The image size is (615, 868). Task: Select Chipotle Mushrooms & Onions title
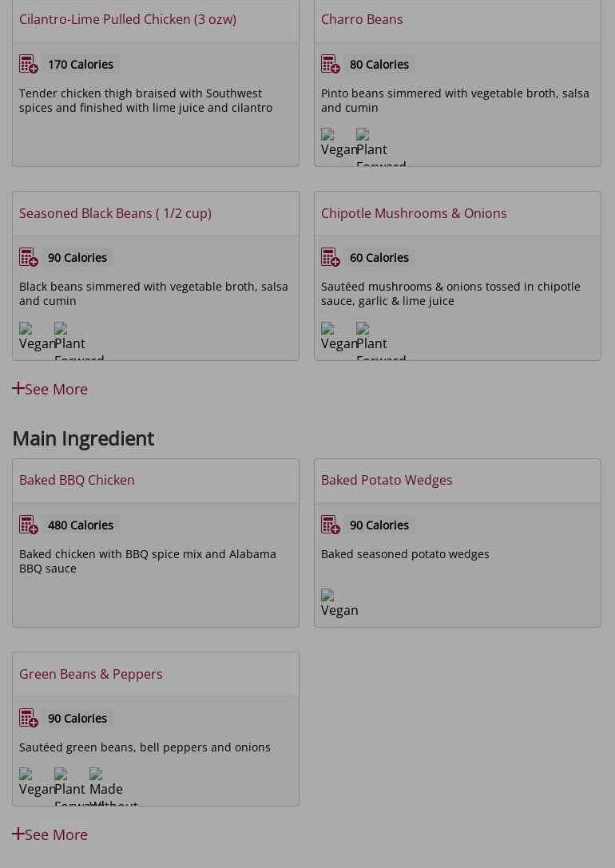click(414, 213)
